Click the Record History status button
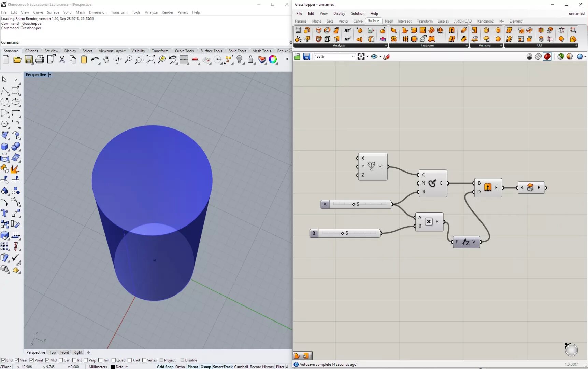 coord(262,367)
